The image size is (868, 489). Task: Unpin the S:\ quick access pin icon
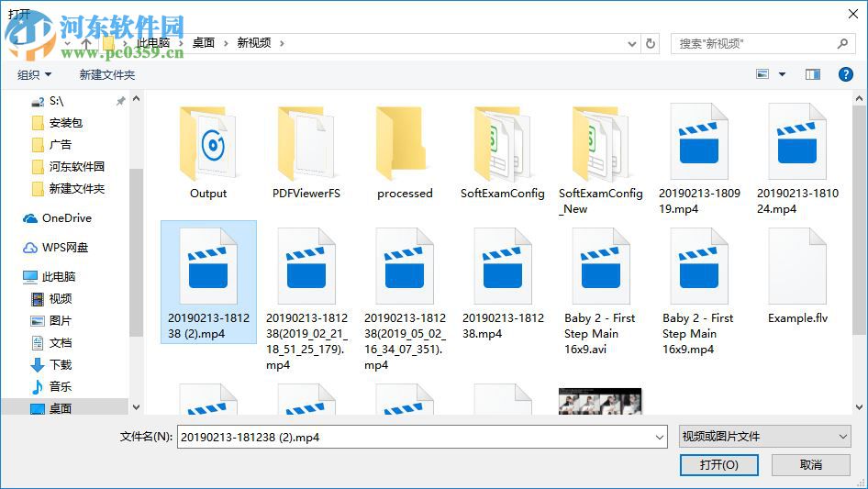(x=120, y=101)
